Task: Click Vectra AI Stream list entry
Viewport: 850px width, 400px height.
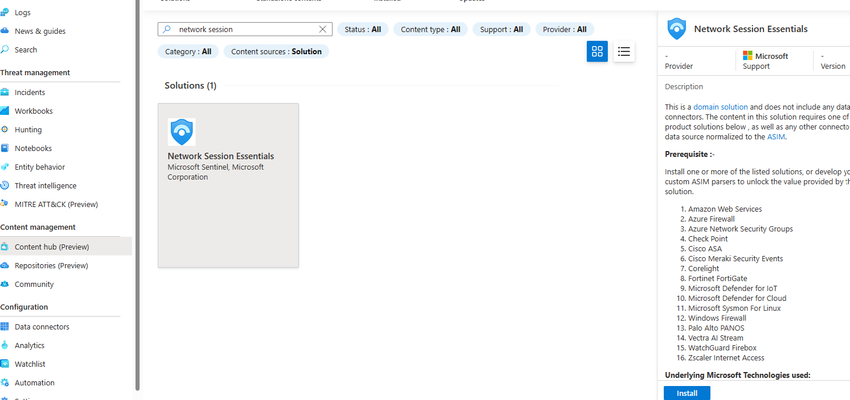Action: tap(716, 338)
